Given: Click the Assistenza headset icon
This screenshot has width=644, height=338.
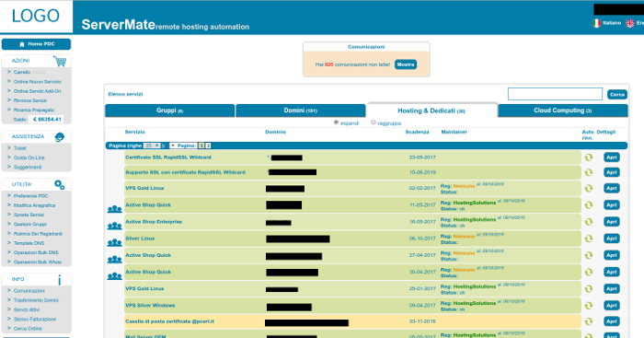Looking at the screenshot, I should click(x=60, y=137).
